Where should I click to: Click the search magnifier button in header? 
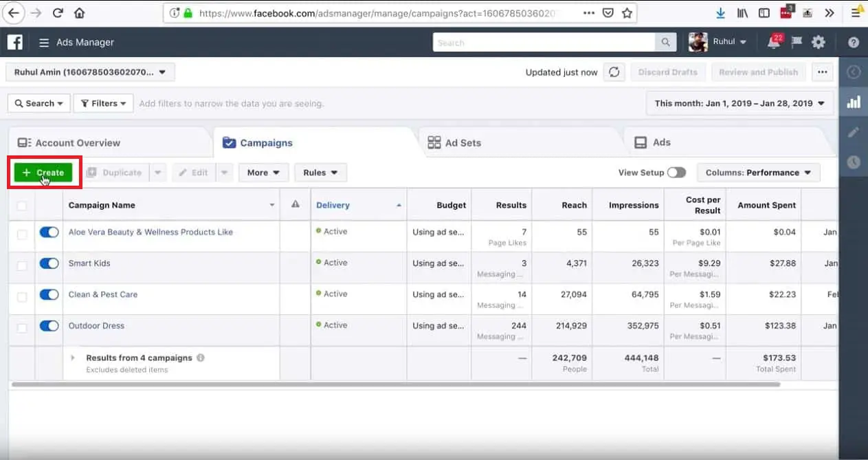(665, 43)
